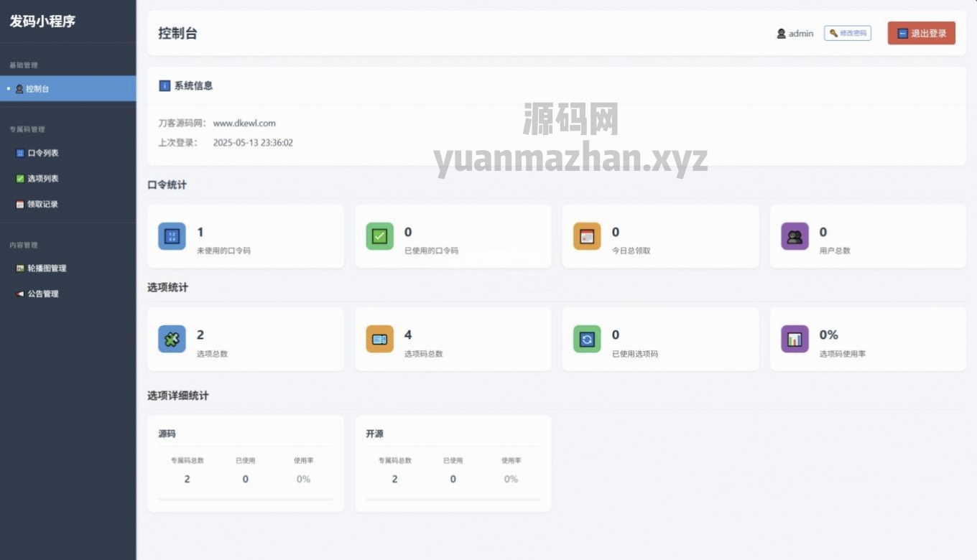Image resolution: width=977 pixels, height=560 pixels.
Task: Open 口令列表 in the sidebar
Action: point(42,153)
